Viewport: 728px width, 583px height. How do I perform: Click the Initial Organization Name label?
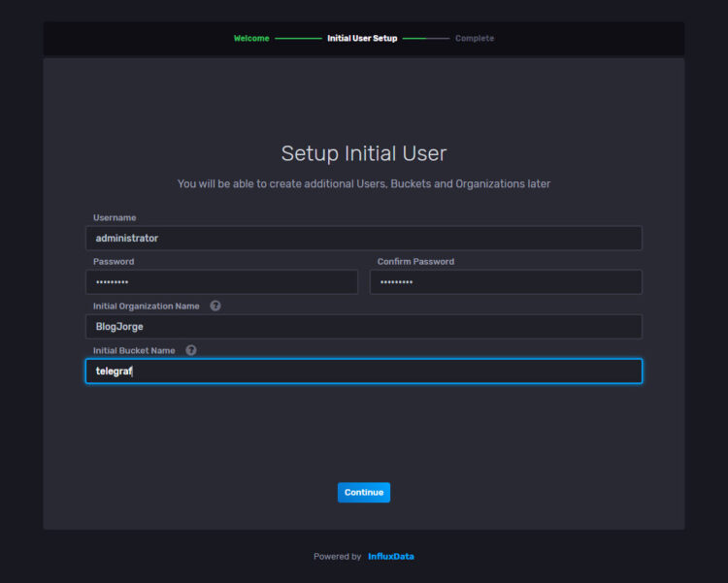(147, 307)
